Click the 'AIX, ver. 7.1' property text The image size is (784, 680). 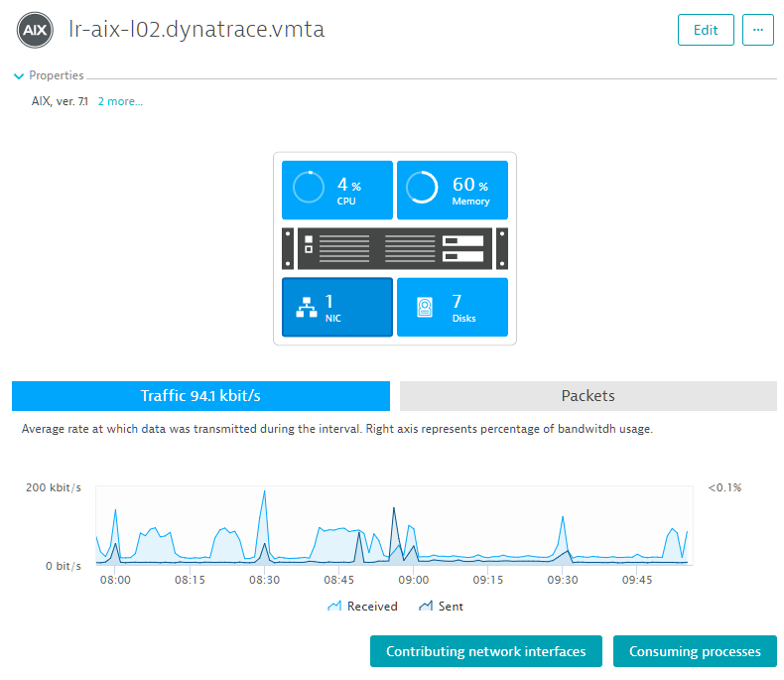tap(60, 101)
